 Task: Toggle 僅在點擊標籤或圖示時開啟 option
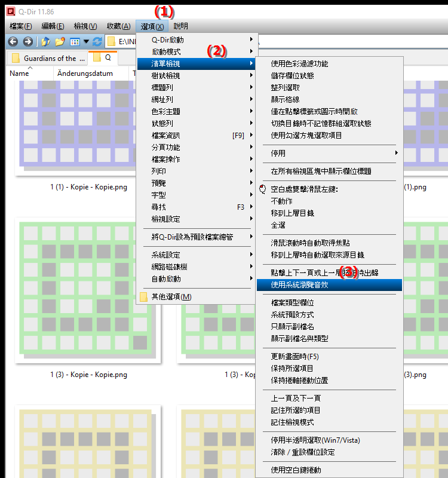[330, 111]
